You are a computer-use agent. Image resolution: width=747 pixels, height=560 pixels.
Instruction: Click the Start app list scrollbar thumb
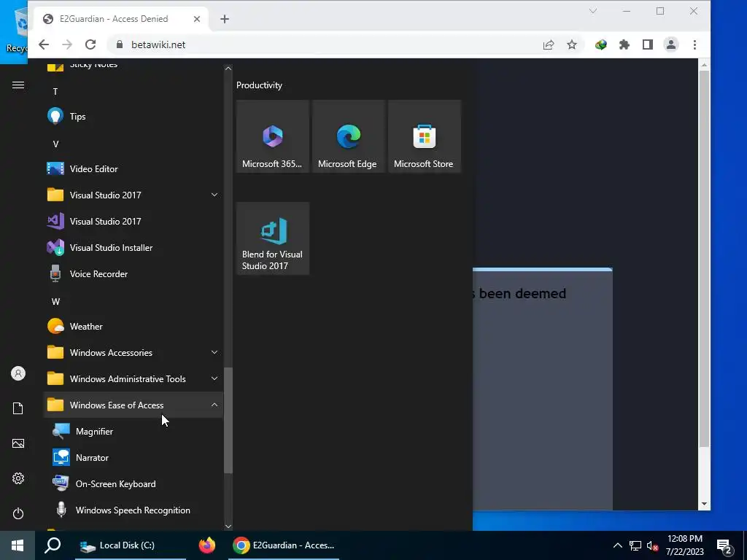click(228, 421)
